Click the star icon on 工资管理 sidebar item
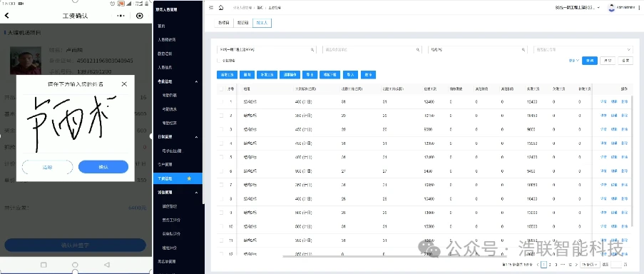Screen dimensions: 644x274 click(x=189, y=178)
